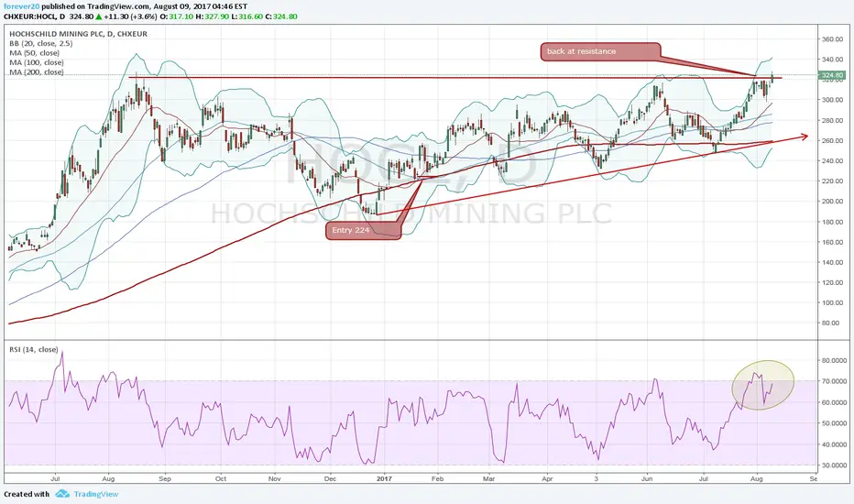Image resolution: width=854 pixels, height=504 pixels.
Task: Click the 160.00 price axis label
Action: click(833, 242)
